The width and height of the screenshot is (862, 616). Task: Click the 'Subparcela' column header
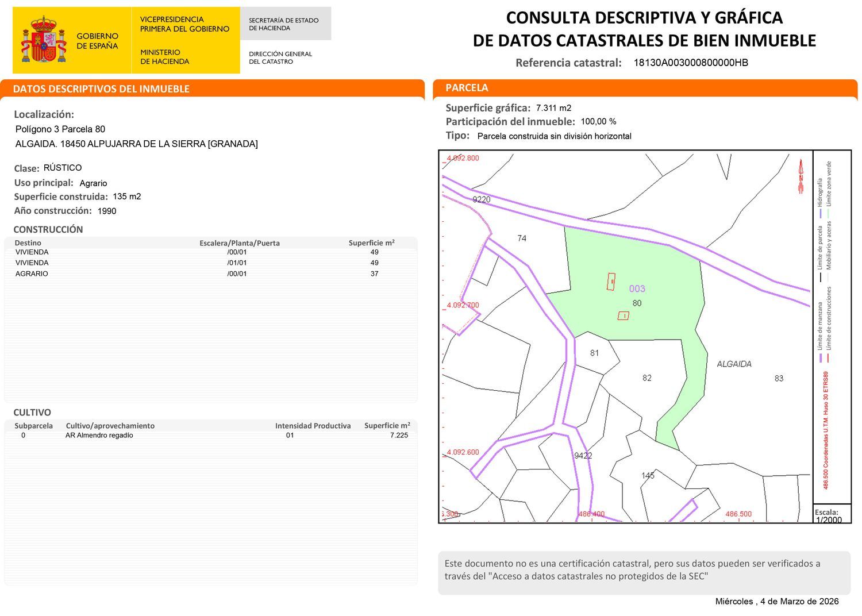click(33, 426)
